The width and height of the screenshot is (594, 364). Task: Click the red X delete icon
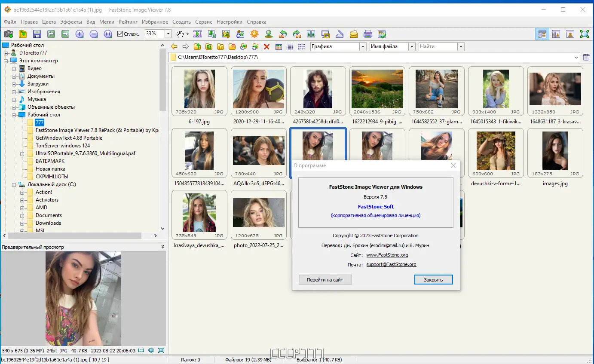[x=266, y=46]
